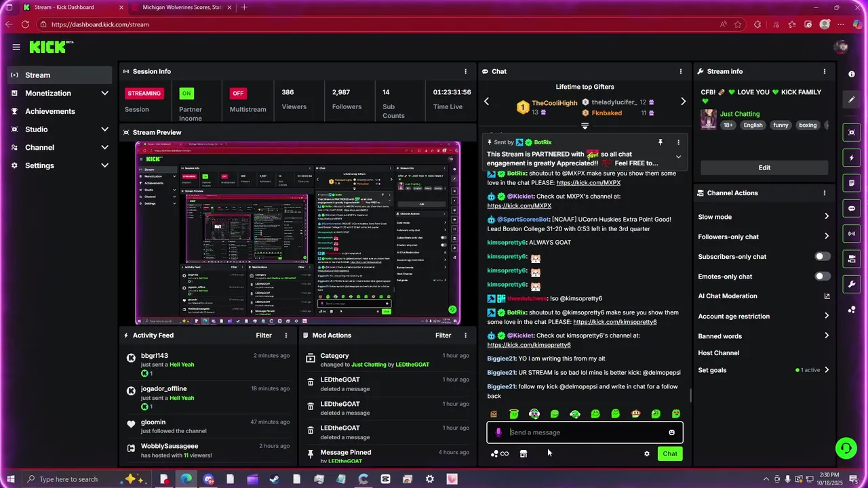Click the wrench icon in the right sidebar
868x488 pixels.
coord(852,284)
